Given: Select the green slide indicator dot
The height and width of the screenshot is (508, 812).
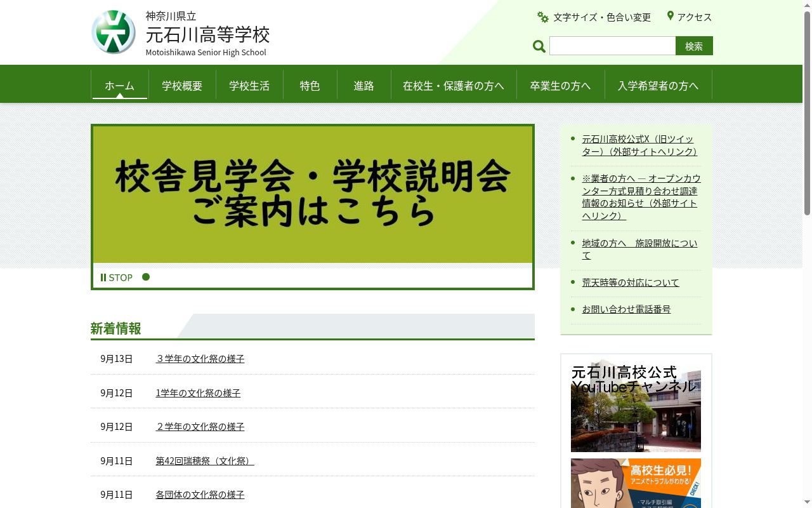Looking at the screenshot, I should click(x=146, y=277).
